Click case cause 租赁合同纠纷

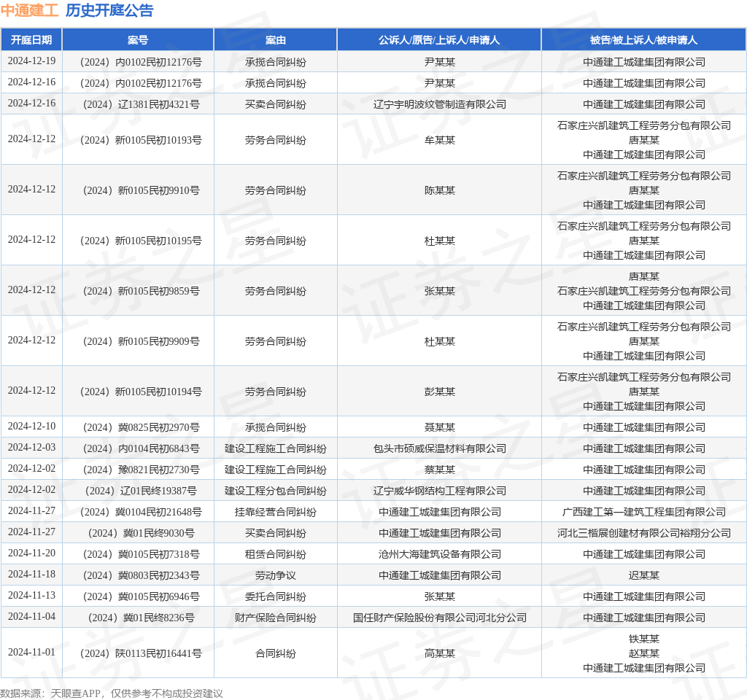click(275, 554)
